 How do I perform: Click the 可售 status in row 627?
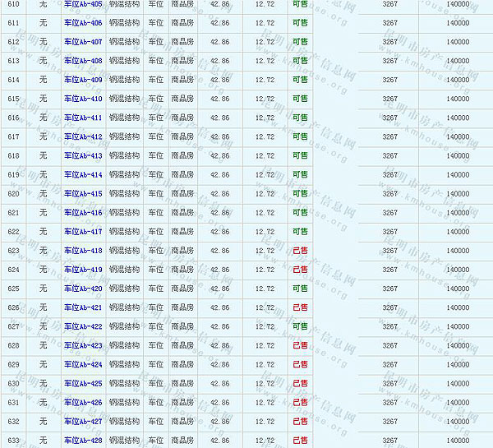[300, 326]
